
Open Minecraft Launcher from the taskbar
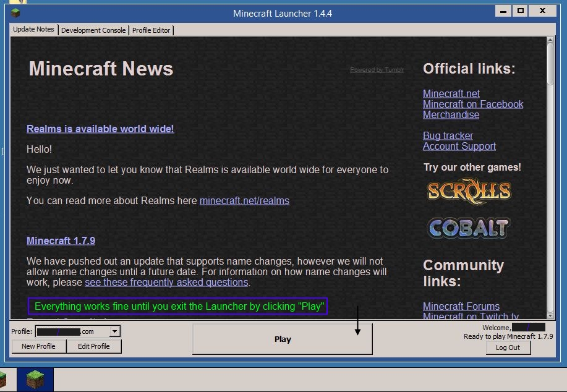coord(35,379)
